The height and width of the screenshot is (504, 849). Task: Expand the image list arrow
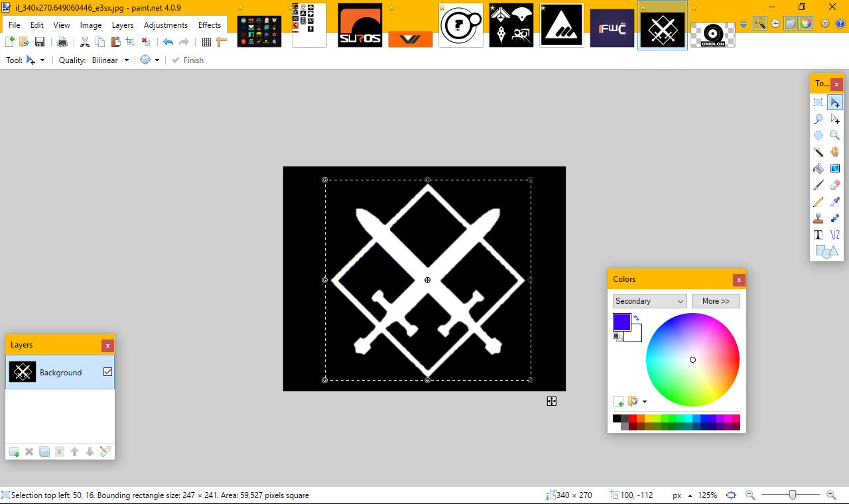point(743,25)
